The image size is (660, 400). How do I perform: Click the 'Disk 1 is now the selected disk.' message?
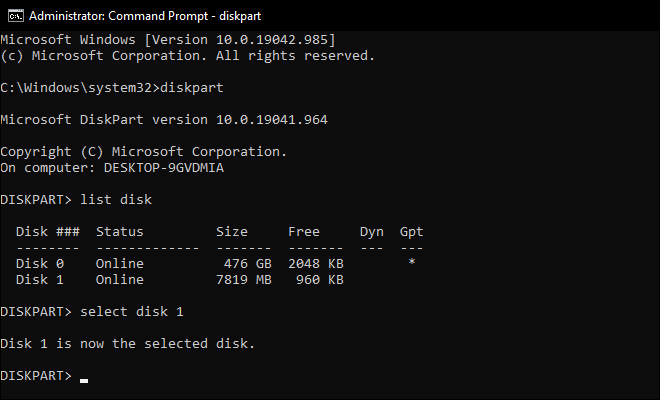click(128, 344)
